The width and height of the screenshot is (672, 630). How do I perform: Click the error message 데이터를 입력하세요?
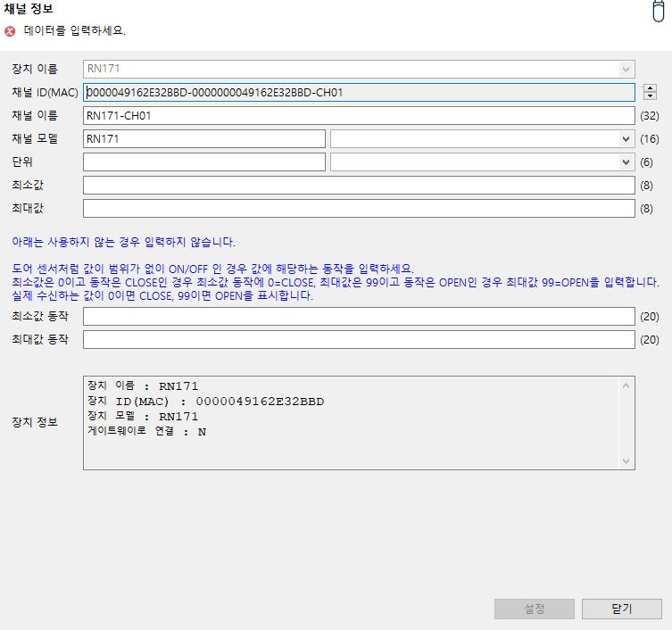(x=75, y=31)
